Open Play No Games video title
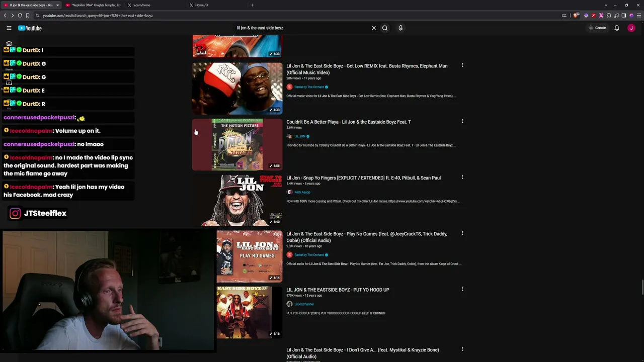The image size is (644, 362). tap(367, 237)
